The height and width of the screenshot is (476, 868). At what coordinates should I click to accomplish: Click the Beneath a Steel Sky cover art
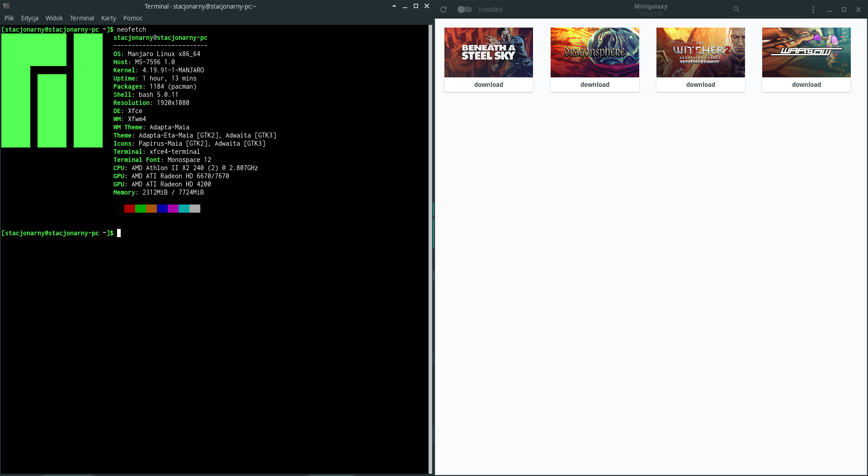click(488, 52)
